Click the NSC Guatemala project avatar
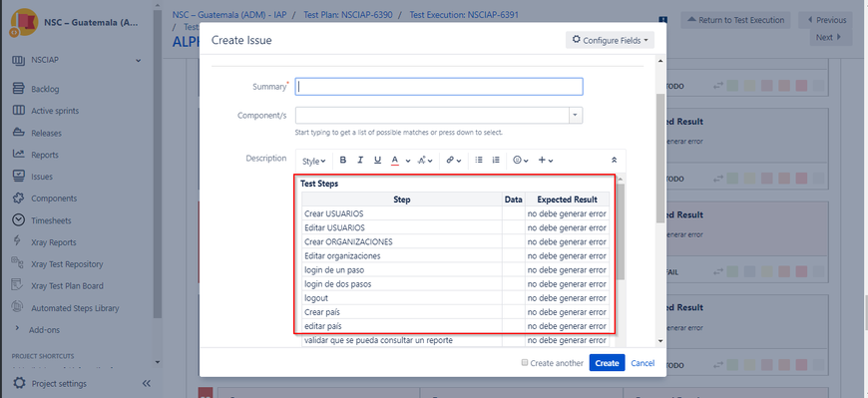The height and width of the screenshot is (398, 868). coord(23,23)
